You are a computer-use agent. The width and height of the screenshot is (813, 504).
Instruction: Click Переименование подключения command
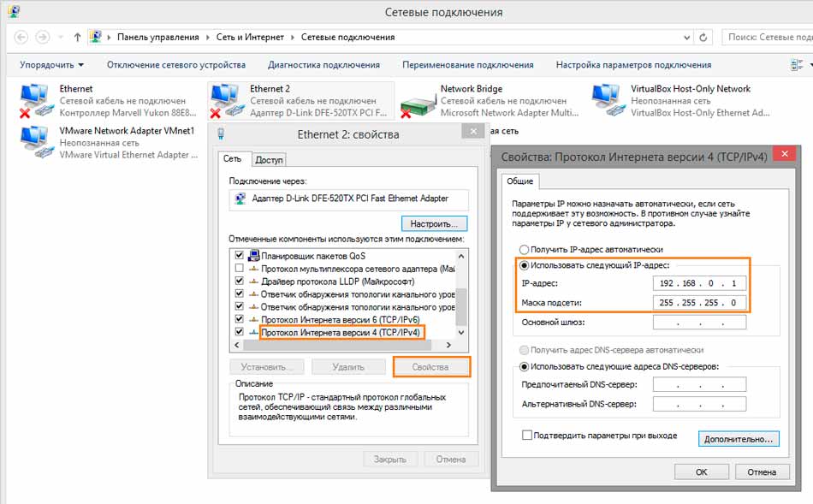click(467, 65)
